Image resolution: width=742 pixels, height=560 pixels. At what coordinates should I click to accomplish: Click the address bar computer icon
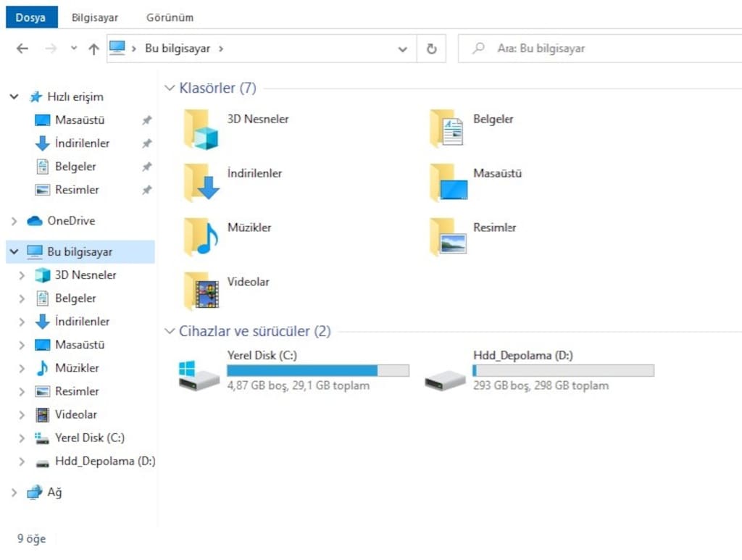pyautogui.click(x=117, y=49)
